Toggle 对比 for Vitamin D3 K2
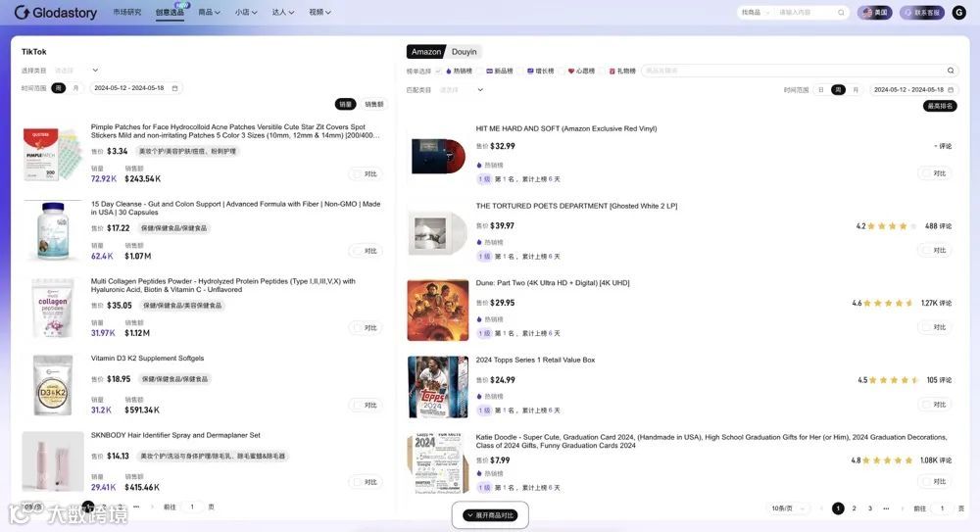Image resolution: width=980 pixels, height=532 pixels. point(365,405)
